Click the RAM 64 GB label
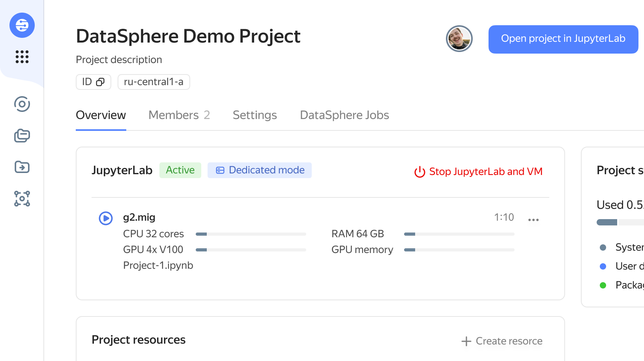This screenshot has width=644, height=361. click(358, 234)
